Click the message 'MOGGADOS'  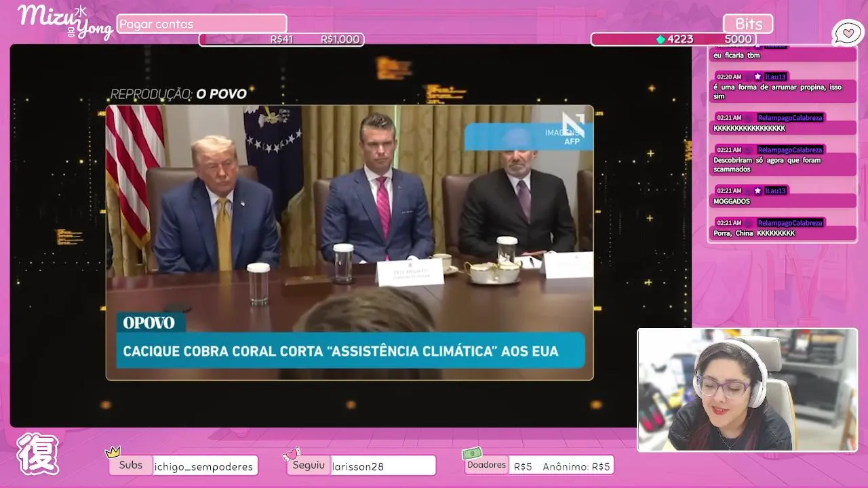[732, 201]
